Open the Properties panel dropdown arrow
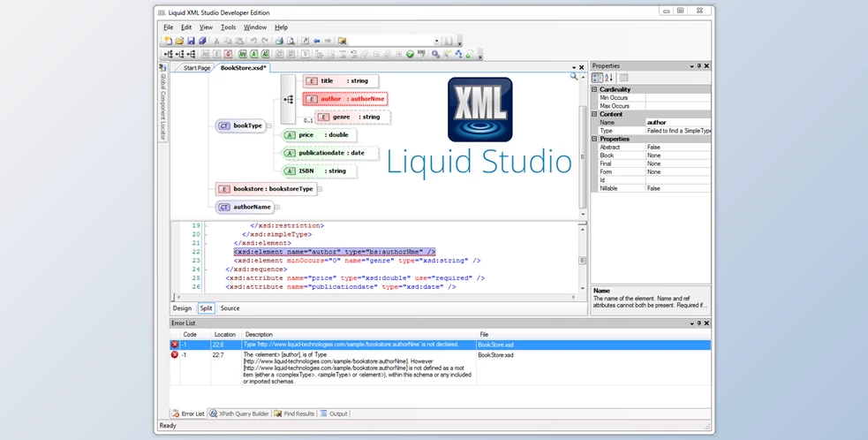 [691, 66]
